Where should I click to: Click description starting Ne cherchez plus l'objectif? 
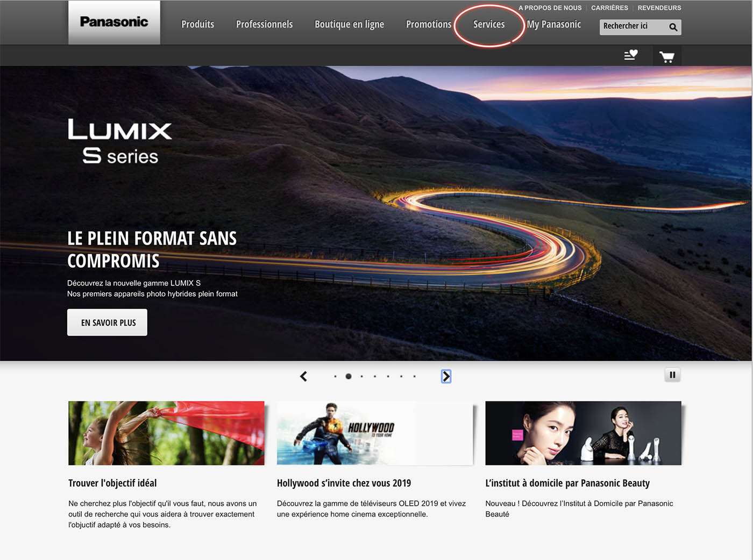[162, 514]
